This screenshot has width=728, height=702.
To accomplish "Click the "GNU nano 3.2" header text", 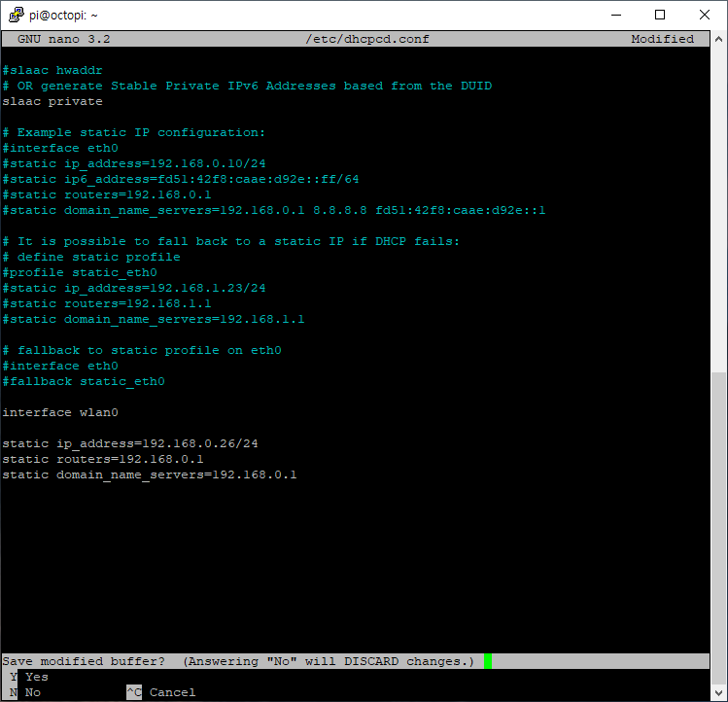I will point(64,39).
